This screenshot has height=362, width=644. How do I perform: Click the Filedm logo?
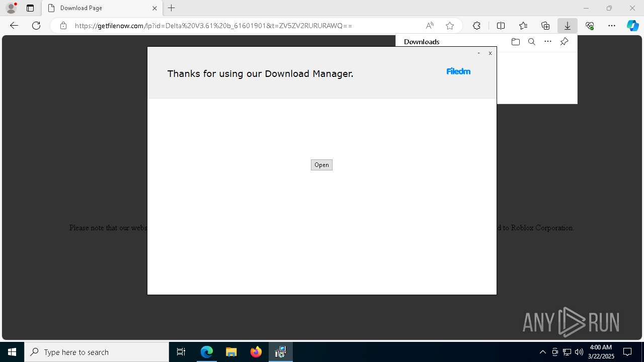tap(458, 71)
